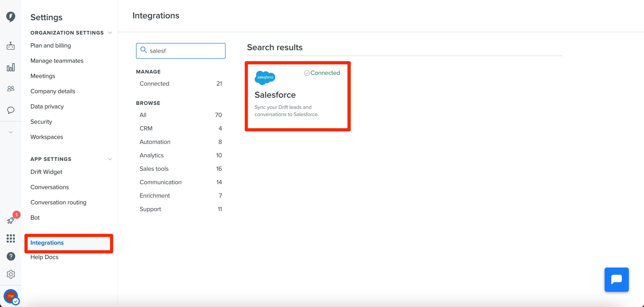Browse Communication integrations
Image resolution: width=644 pixels, height=307 pixels.
[181, 182]
